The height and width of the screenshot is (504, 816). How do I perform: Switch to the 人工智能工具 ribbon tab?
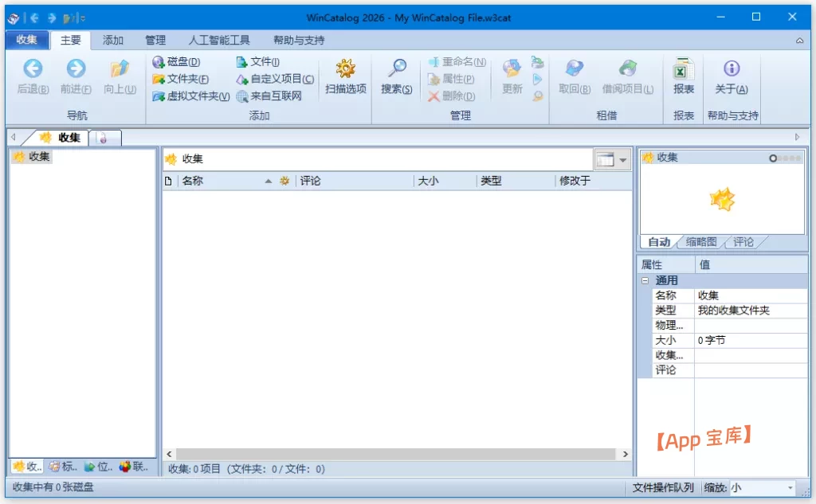[x=219, y=40]
